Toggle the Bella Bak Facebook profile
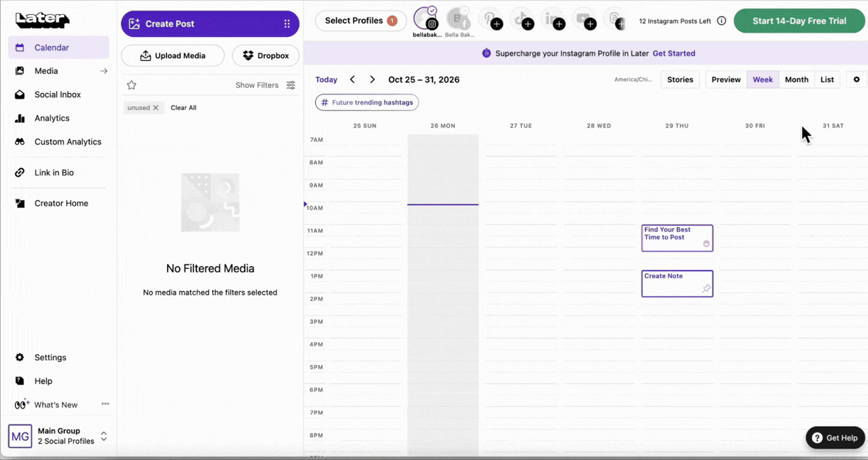Screen dimensions: 868x460 click(459, 19)
